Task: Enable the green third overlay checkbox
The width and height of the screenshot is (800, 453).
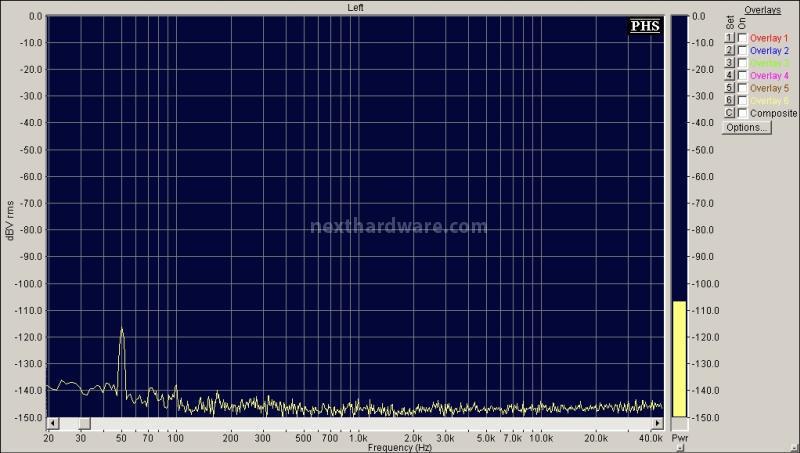Action: 742,63
